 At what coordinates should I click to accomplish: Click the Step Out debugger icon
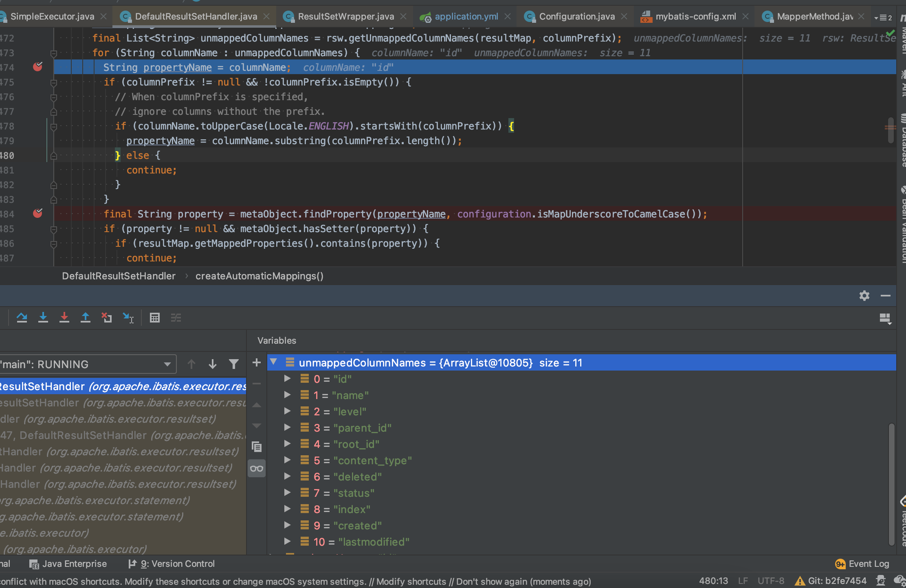click(86, 318)
